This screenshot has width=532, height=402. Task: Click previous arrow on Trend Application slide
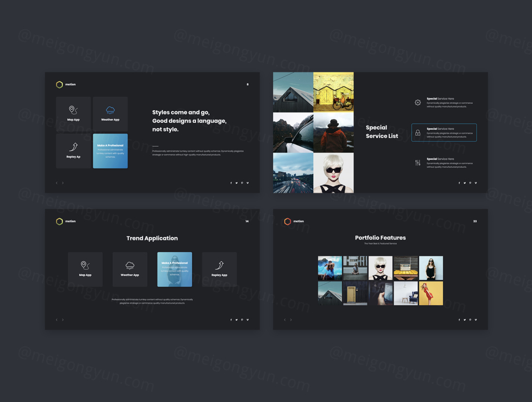point(56,320)
